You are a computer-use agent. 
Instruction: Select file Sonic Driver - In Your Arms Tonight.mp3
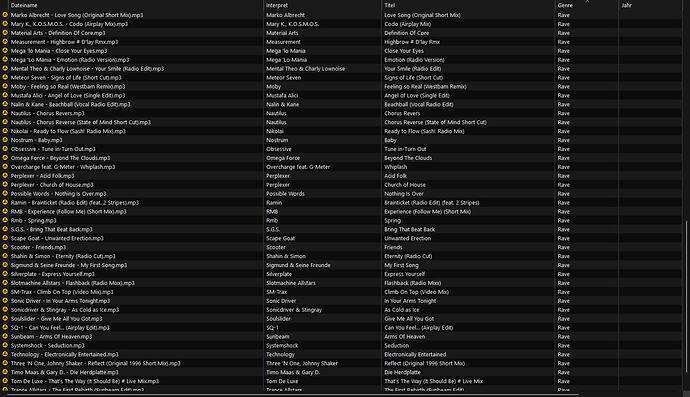coord(60,301)
